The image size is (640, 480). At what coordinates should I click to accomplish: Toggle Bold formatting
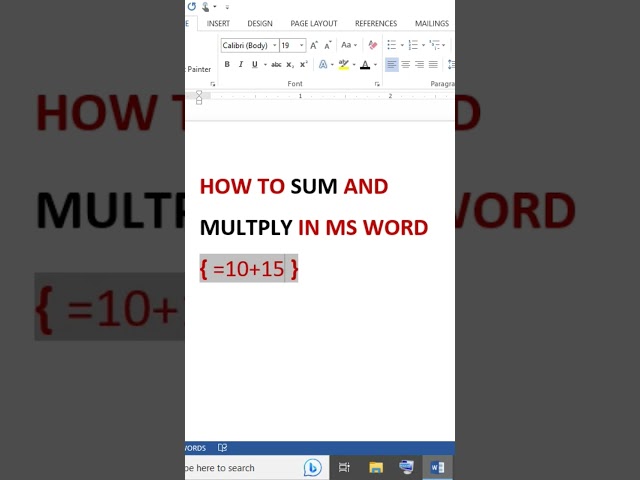(227, 64)
